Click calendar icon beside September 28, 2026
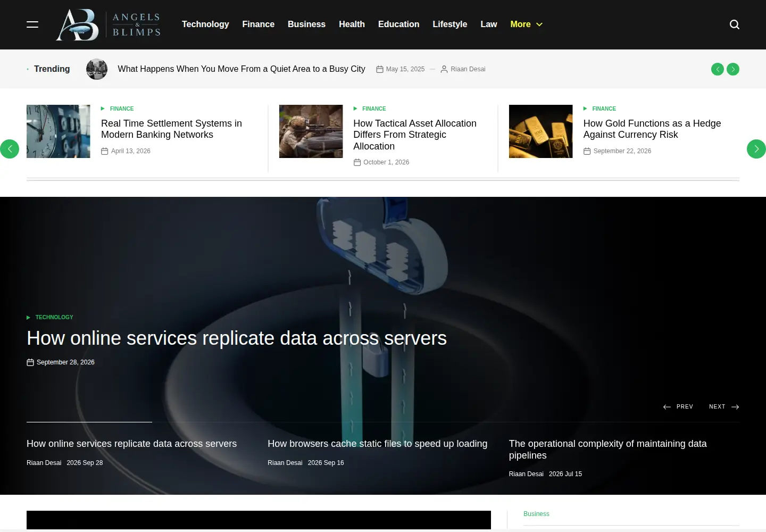This screenshot has width=766, height=532. 30,362
